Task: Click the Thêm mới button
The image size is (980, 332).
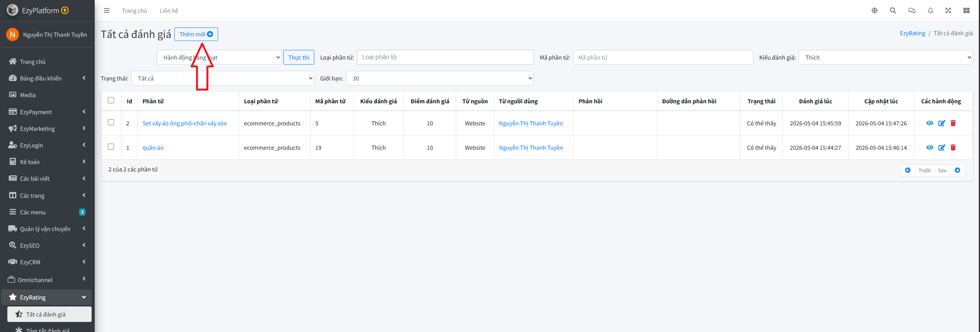Action: pyautogui.click(x=196, y=34)
